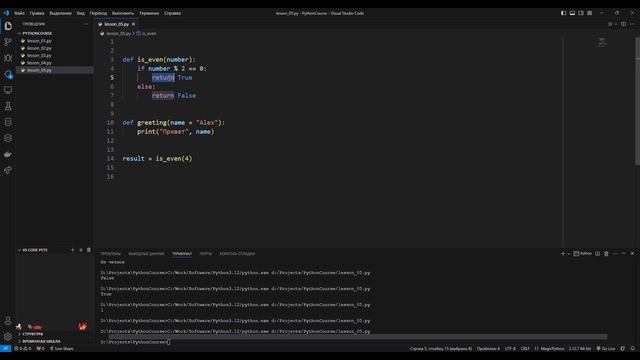Open the Manage gear in activity bar
Image resolution: width=640 pixels, height=360 pixels.
8,337
